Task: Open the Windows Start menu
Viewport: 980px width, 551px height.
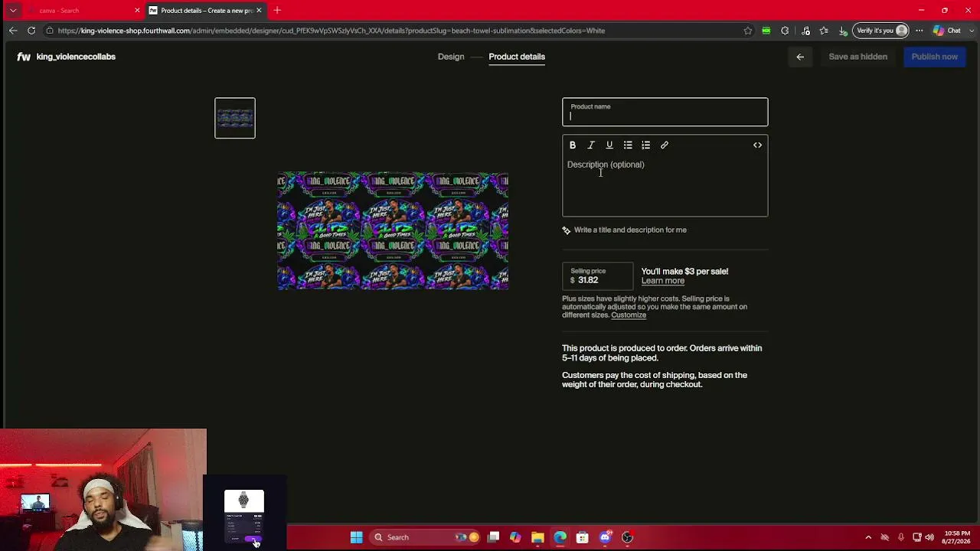Action: [356, 537]
